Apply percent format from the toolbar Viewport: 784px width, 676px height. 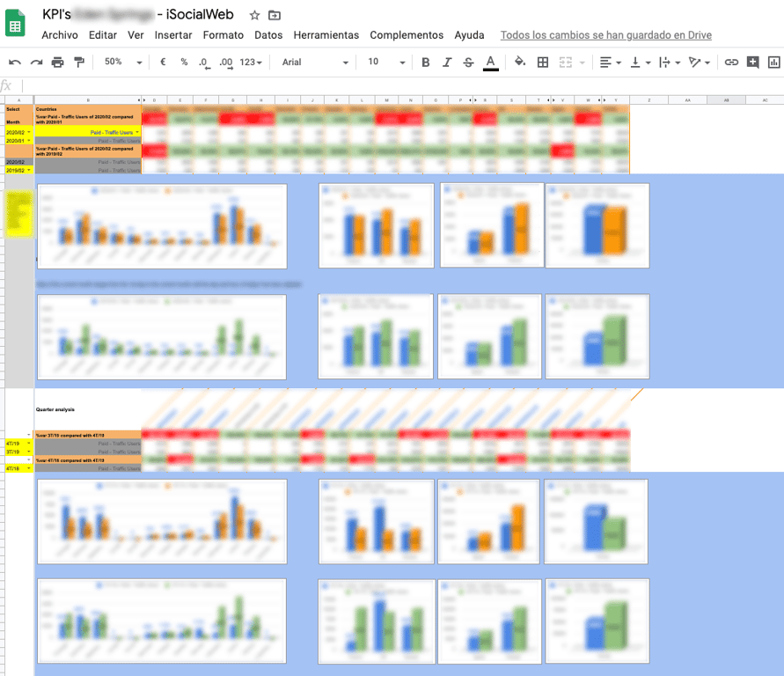pyautogui.click(x=183, y=62)
